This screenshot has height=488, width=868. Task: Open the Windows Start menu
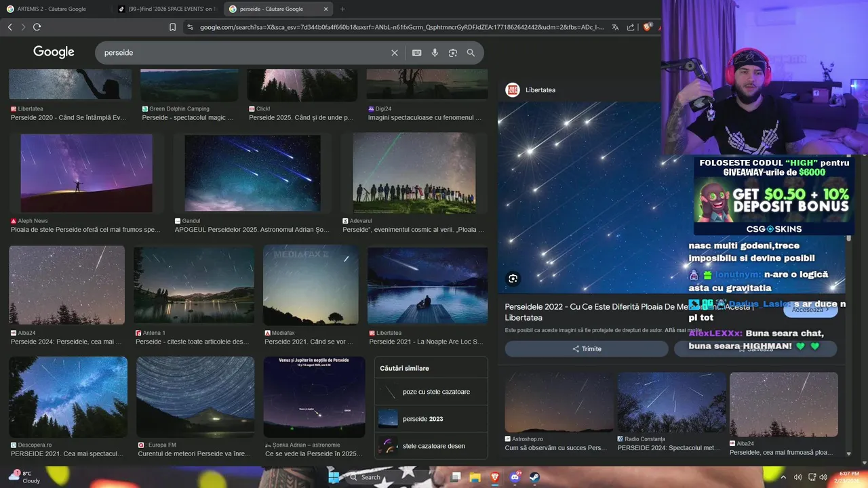[334, 477]
